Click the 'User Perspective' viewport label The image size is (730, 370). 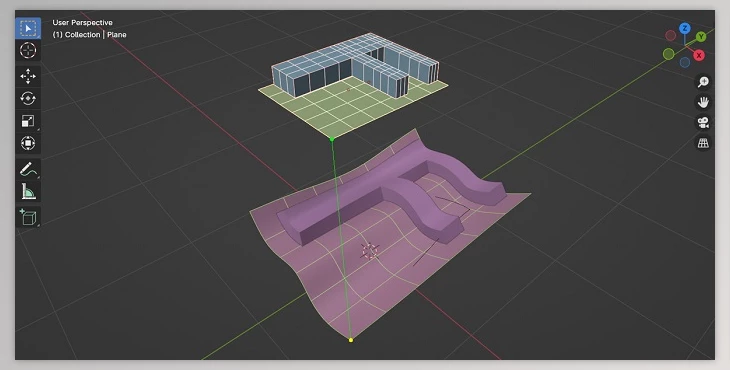(82, 22)
